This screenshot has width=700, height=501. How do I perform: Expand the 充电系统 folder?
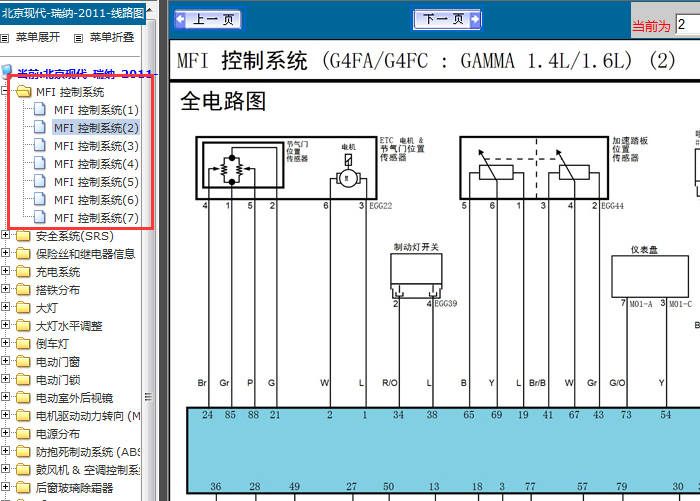[x=5, y=271]
